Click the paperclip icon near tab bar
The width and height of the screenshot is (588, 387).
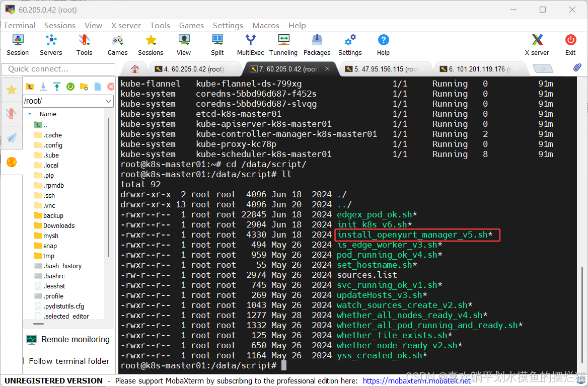pos(577,68)
